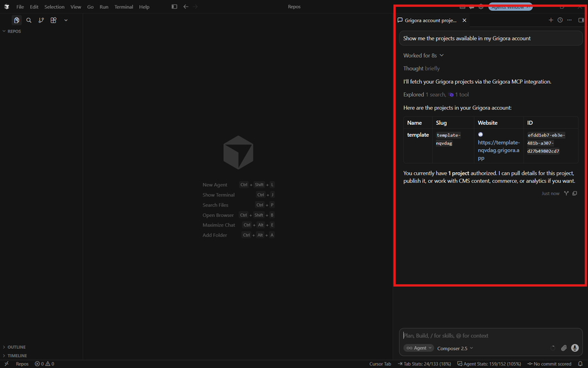
Task: Expand the Worked for 8s details
Action: click(423, 55)
